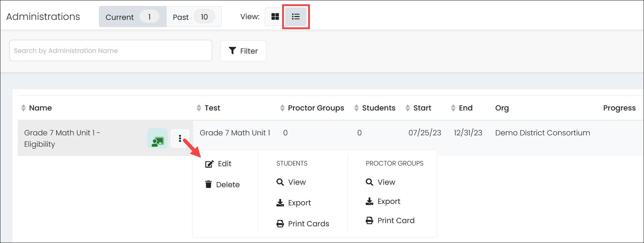
Task: View students for this administration
Action: tap(291, 182)
